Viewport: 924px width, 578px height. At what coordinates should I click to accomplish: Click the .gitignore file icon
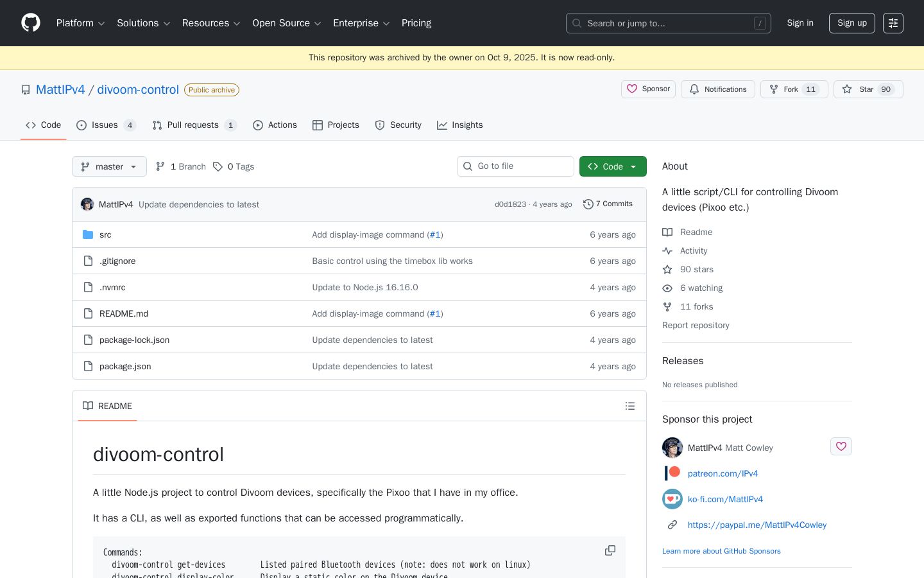coord(88,261)
